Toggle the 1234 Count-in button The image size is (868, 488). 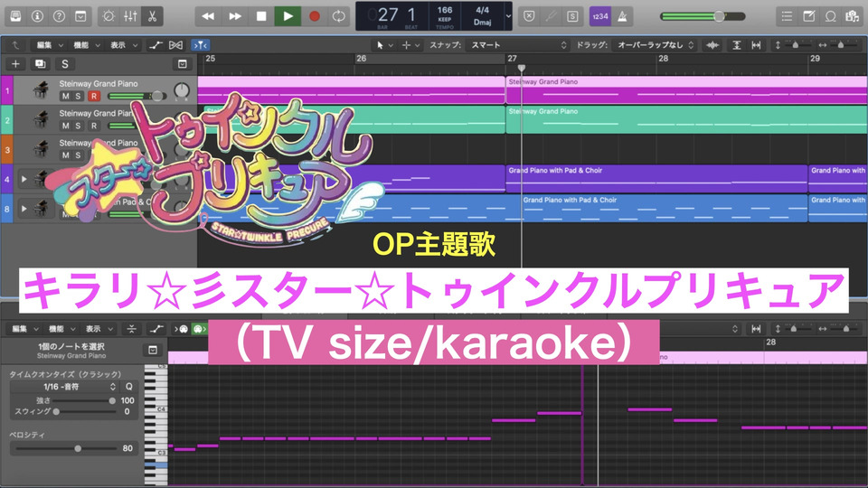pos(600,16)
